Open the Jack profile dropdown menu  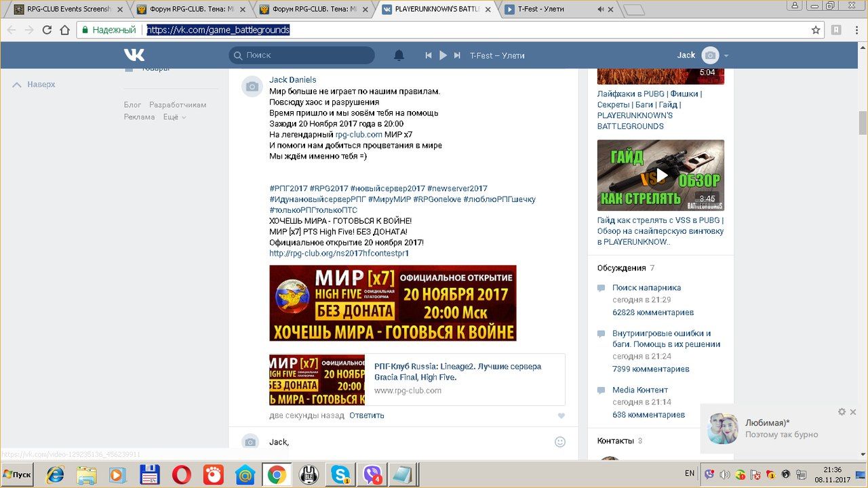point(703,56)
